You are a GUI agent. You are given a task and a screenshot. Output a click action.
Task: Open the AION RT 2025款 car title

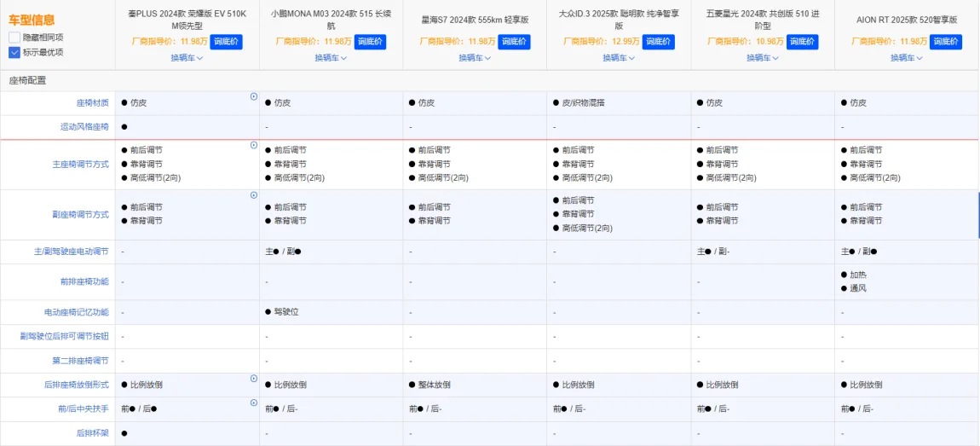pos(907,20)
